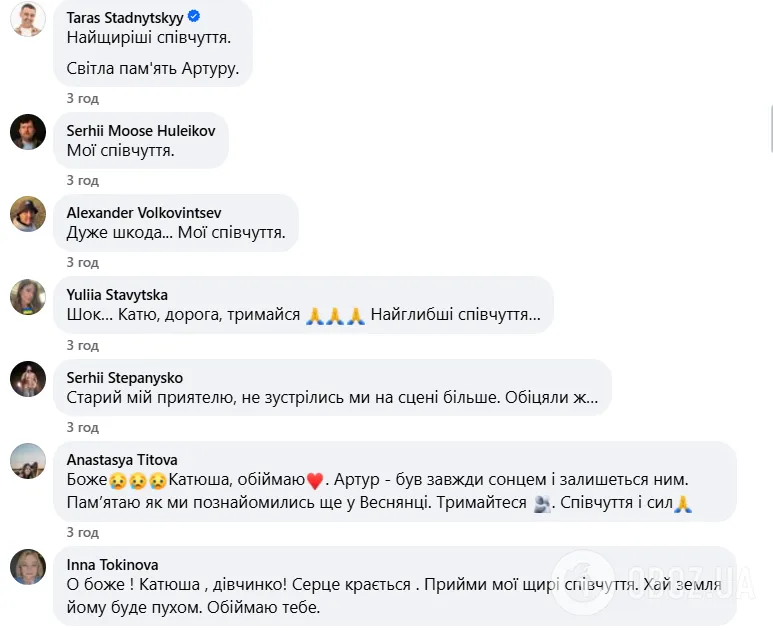Open timestamp below Serhii Moose Huleikov's comment
The height and width of the screenshot is (631, 773).
coord(83,181)
